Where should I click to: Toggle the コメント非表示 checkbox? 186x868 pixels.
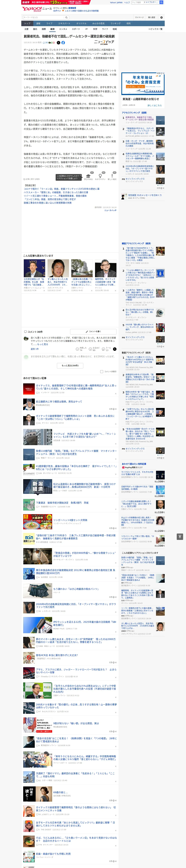[x=102, y=372]
